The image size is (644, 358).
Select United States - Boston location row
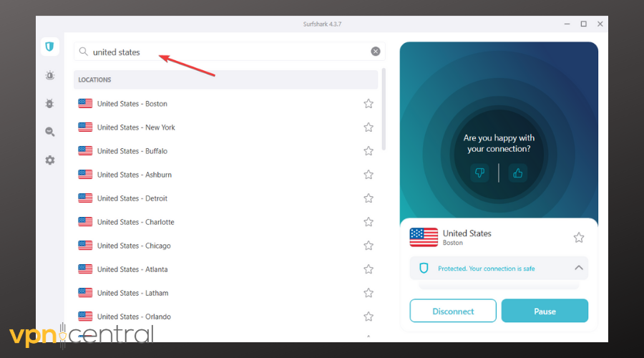point(225,104)
